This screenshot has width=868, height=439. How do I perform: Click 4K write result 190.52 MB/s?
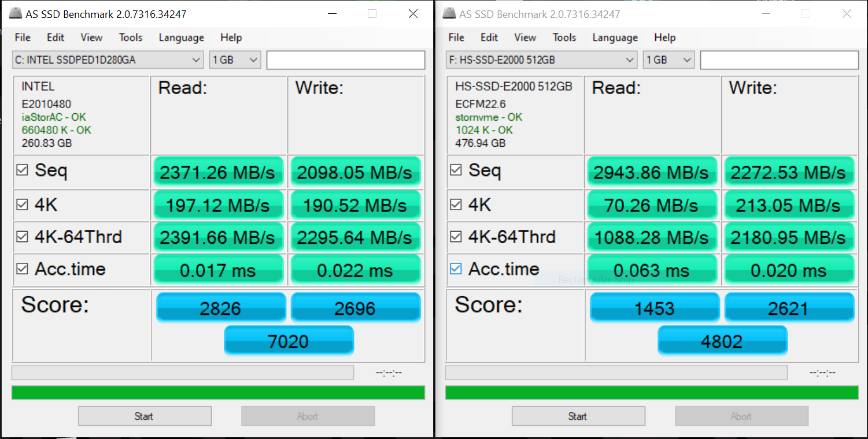click(x=356, y=205)
